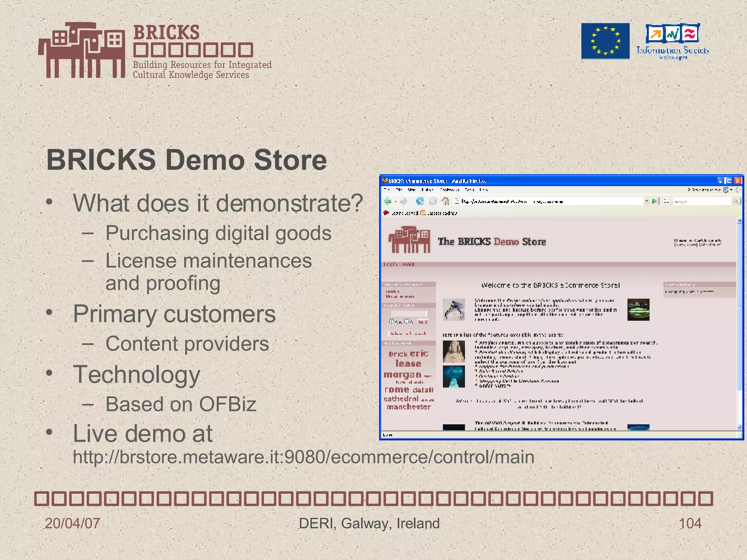
Task: Click the search engine selector icon
Action: tap(666, 201)
